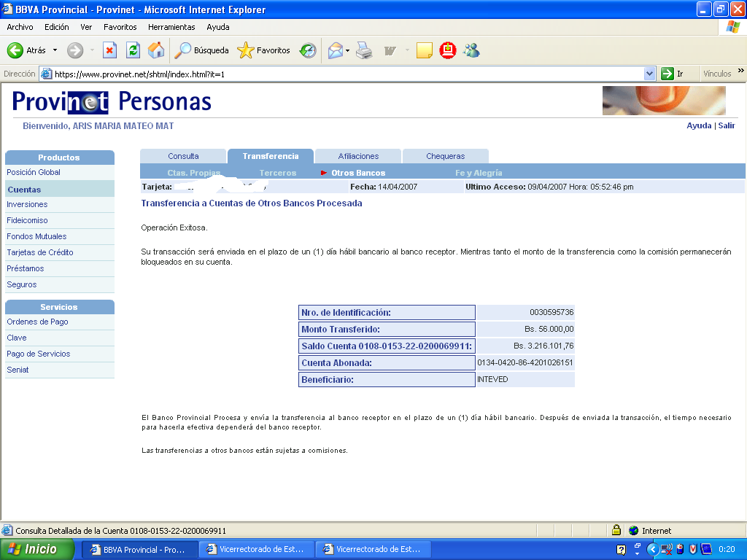The image size is (747, 560).
Task: Open Inversiones link
Action: pos(27,204)
